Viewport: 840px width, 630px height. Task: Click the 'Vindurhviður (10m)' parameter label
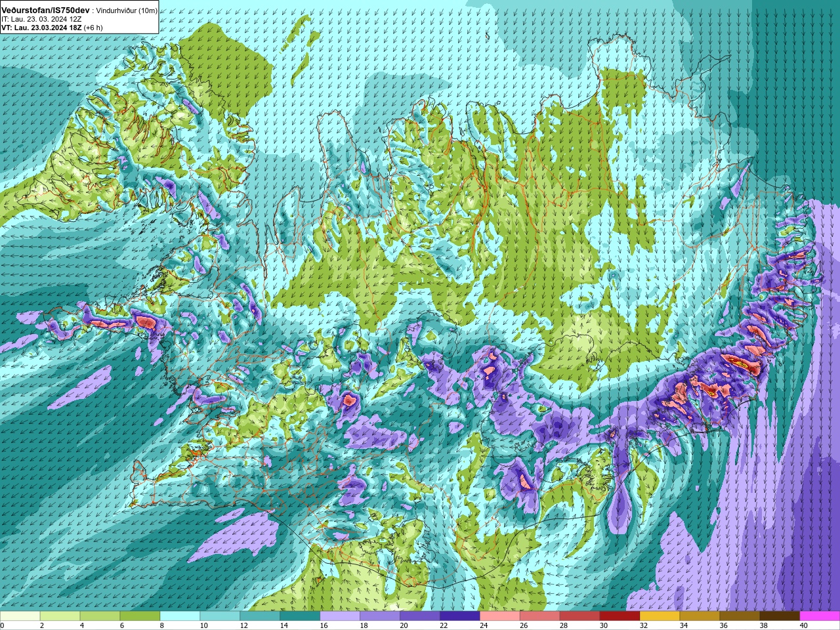(x=127, y=10)
